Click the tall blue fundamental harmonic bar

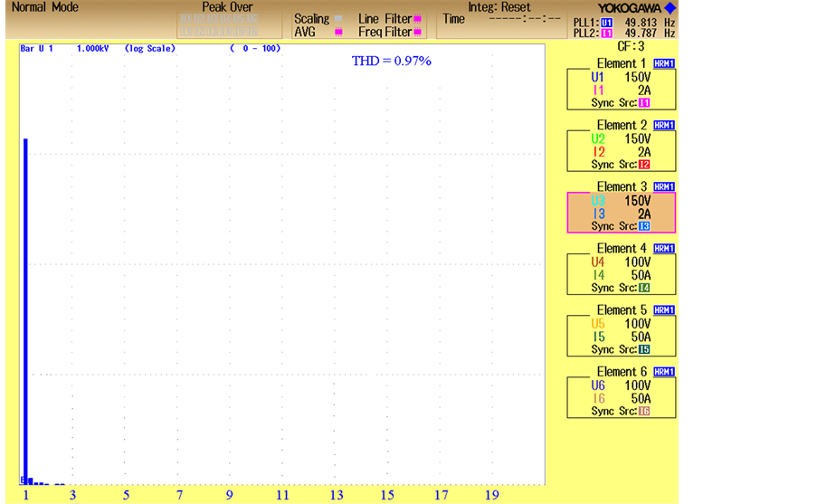tap(26, 308)
